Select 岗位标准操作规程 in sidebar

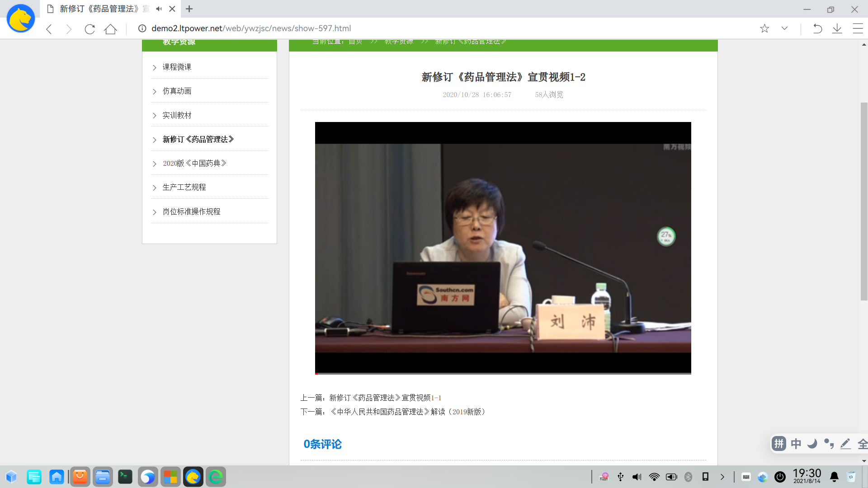(191, 211)
